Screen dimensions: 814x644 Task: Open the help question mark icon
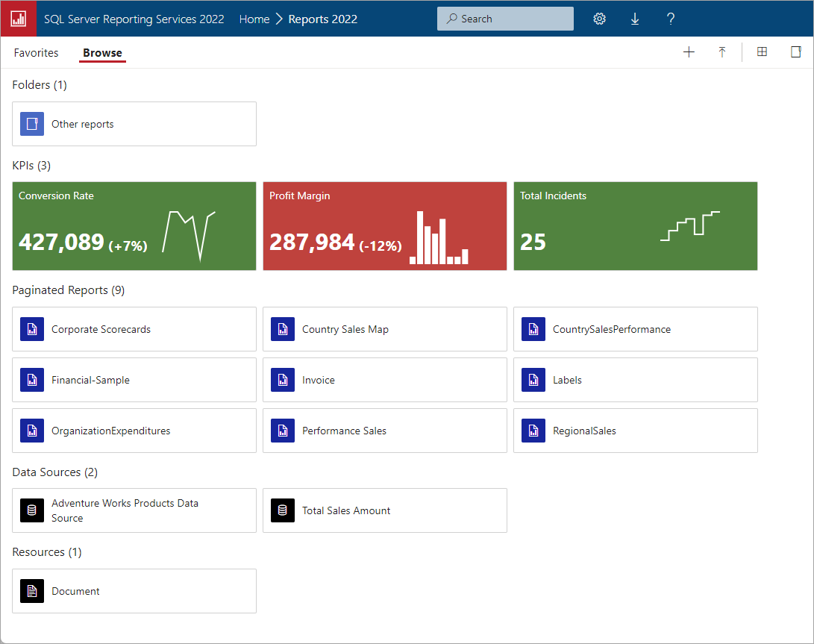click(670, 19)
